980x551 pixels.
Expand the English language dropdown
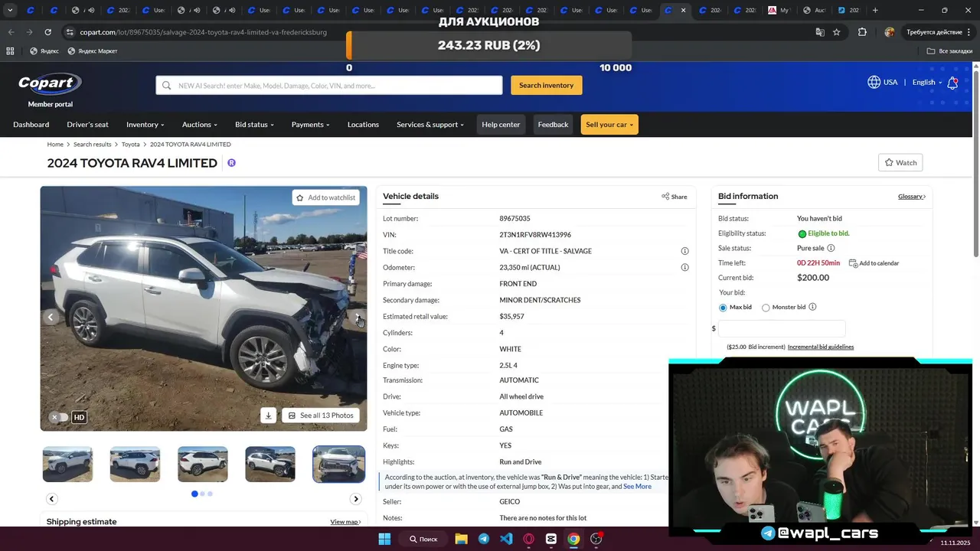tap(927, 83)
